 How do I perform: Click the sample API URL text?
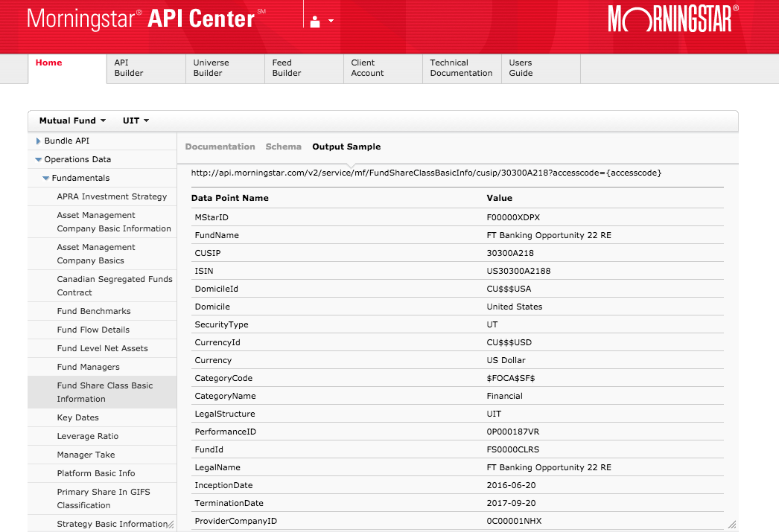point(426,173)
